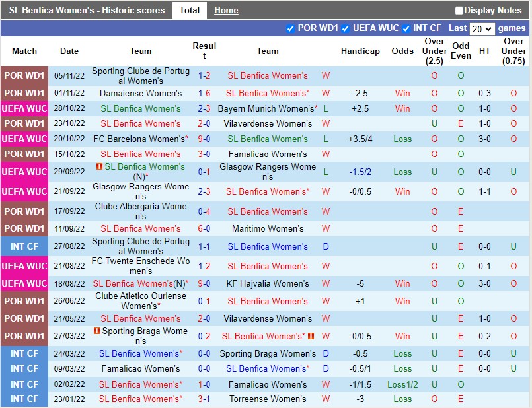Click HT score 0-3 for Damaiense match
The image size is (532, 408).
click(x=484, y=93)
